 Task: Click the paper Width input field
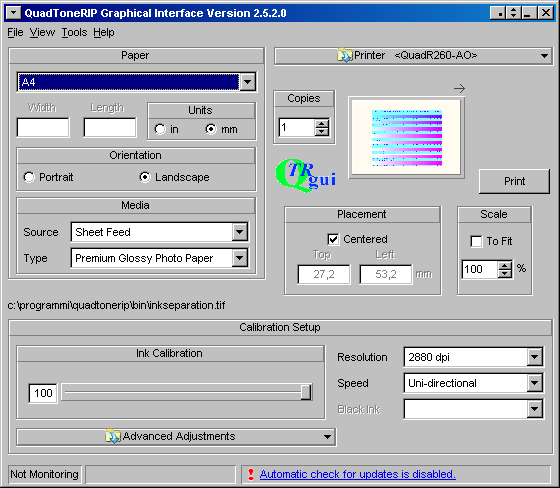click(43, 128)
